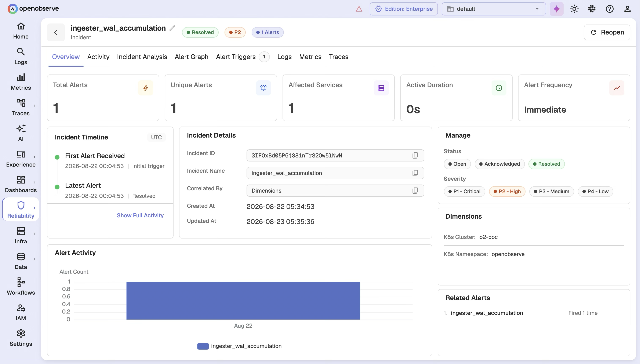
Task: Copy the Incident Name value
Action: [415, 173]
